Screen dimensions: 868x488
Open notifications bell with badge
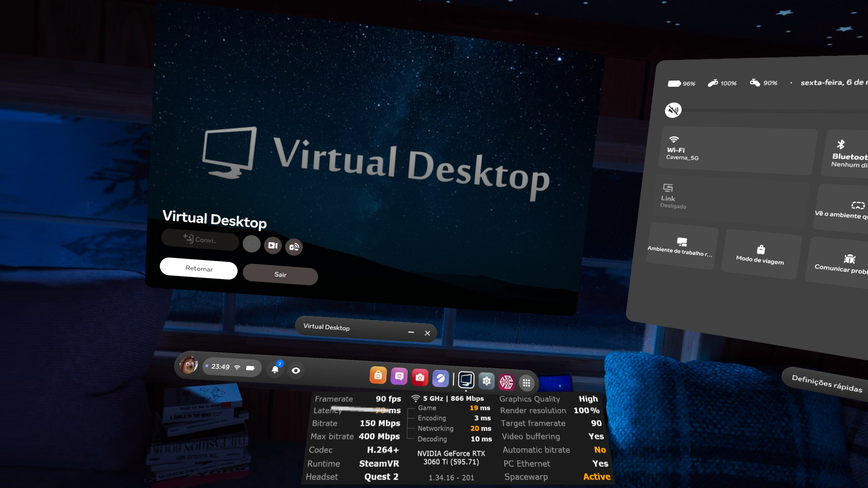click(x=275, y=369)
